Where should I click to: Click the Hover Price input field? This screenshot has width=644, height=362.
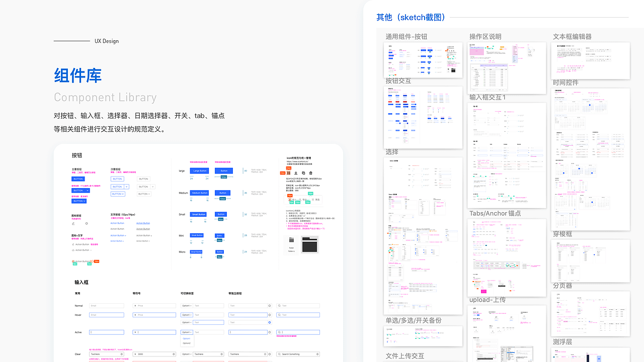coord(154,315)
